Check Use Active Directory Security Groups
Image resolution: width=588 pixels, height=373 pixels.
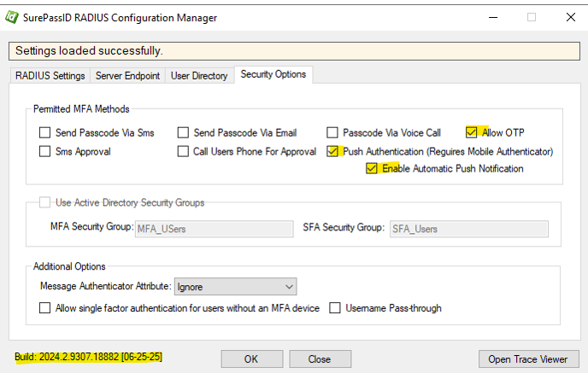click(x=44, y=202)
